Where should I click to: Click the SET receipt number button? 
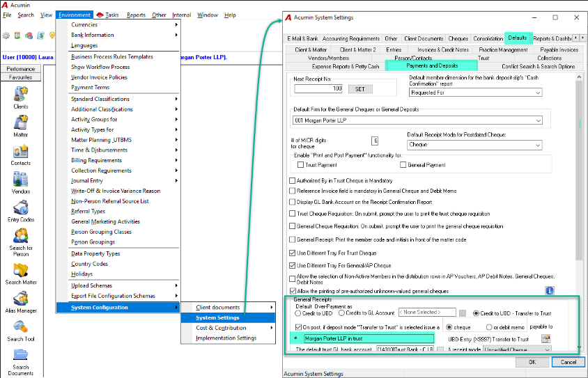coord(360,89)
